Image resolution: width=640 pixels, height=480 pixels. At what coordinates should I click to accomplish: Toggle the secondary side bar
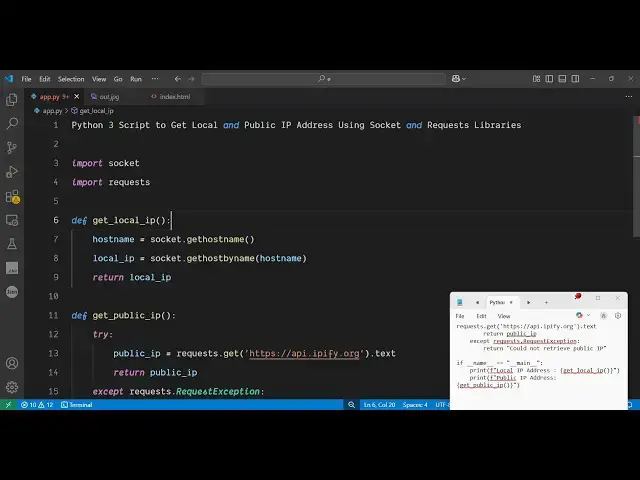[x=575, y=79]
